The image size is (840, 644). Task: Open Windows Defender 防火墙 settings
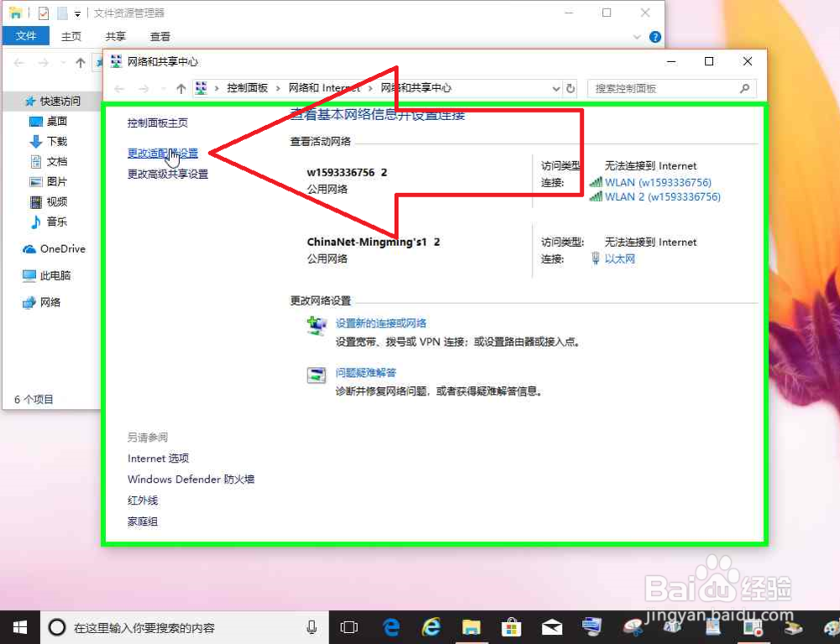[191, 479]
